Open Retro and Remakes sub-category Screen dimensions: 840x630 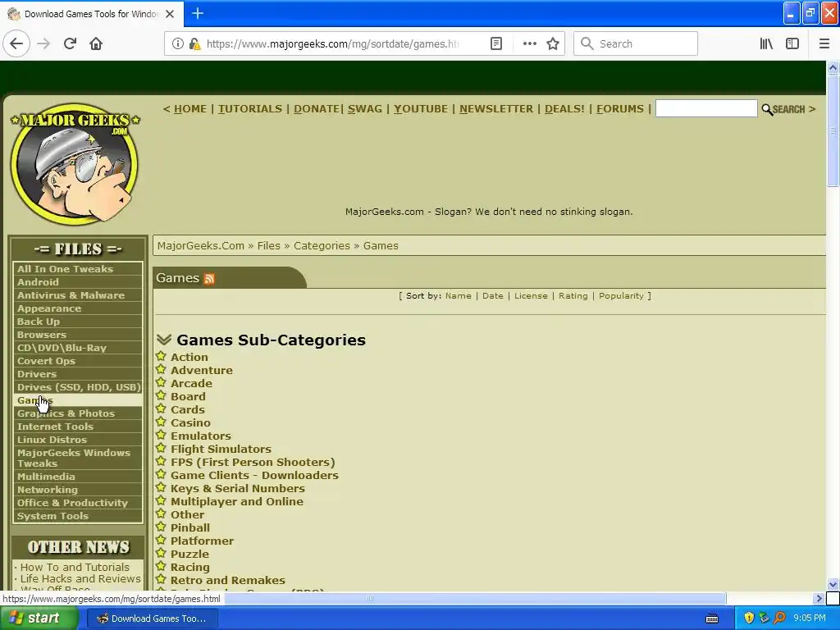[x=228, y=580]
